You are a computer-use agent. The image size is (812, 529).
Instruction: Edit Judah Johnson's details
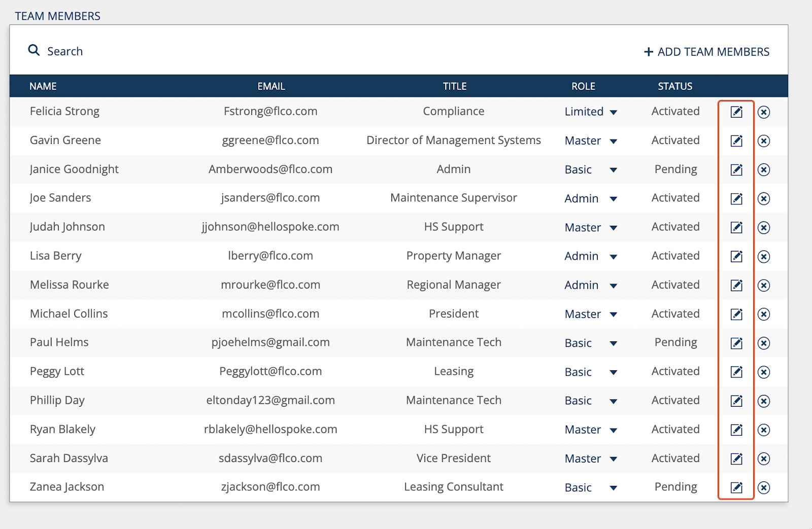click(736, 227)
